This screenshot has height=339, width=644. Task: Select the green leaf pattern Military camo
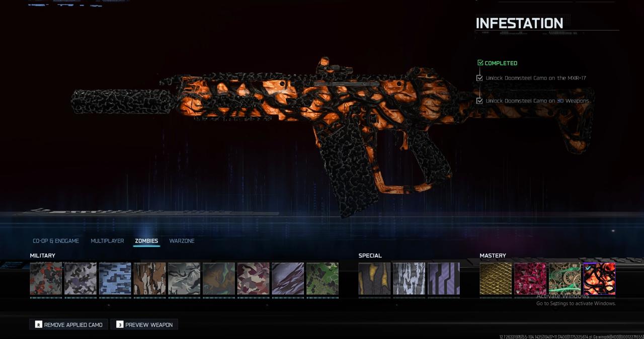point(323,279)
